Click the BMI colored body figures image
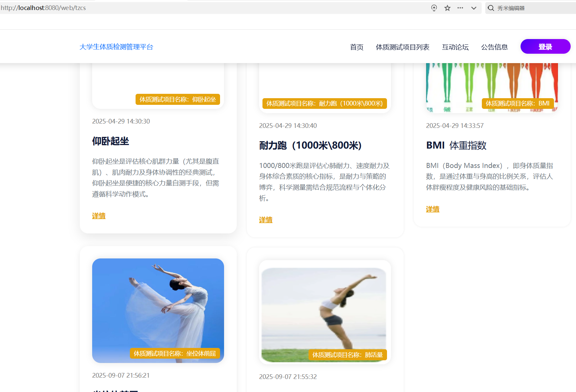This screenshot has height=392, width=576. click(x=492, y=83)
